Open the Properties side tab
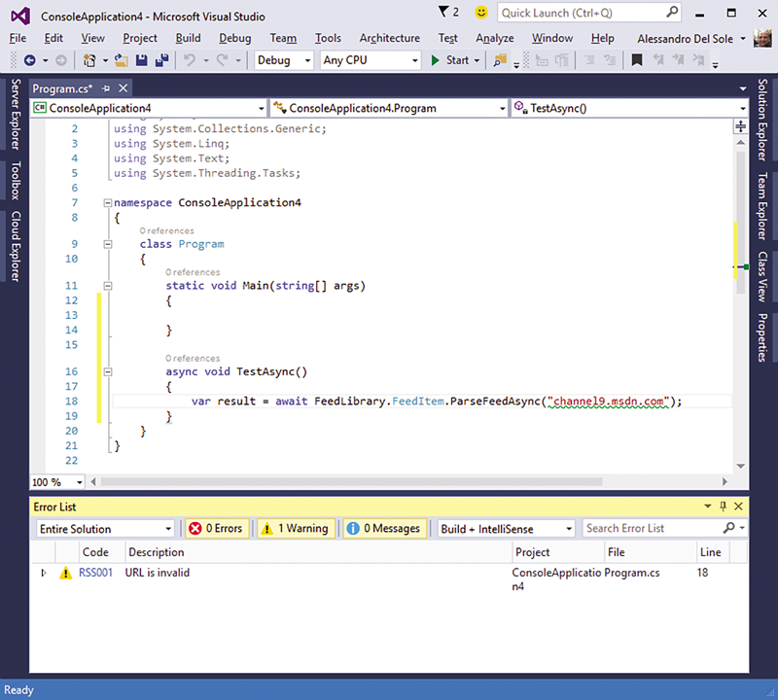Image resolution: width=778 pixels, height=700 pixels. pyautogui.click(x=762, y=337)
